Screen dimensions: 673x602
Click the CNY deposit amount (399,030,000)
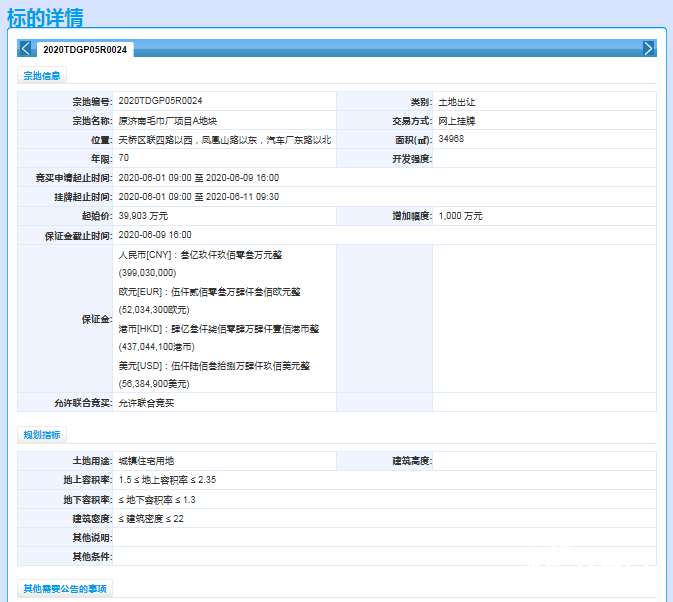pyautogui.click(x=147, y=273)
